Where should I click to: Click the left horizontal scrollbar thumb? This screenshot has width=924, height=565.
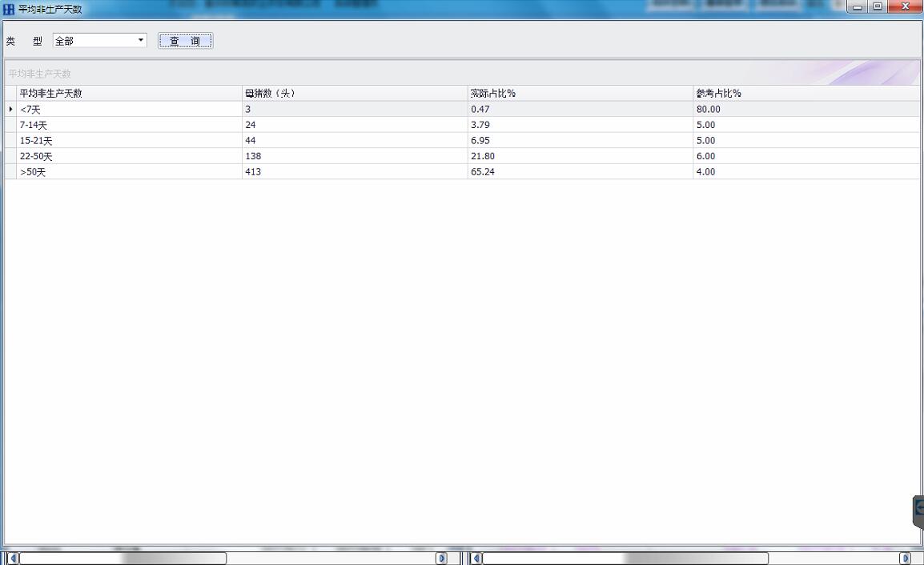[x=123, y=558]
